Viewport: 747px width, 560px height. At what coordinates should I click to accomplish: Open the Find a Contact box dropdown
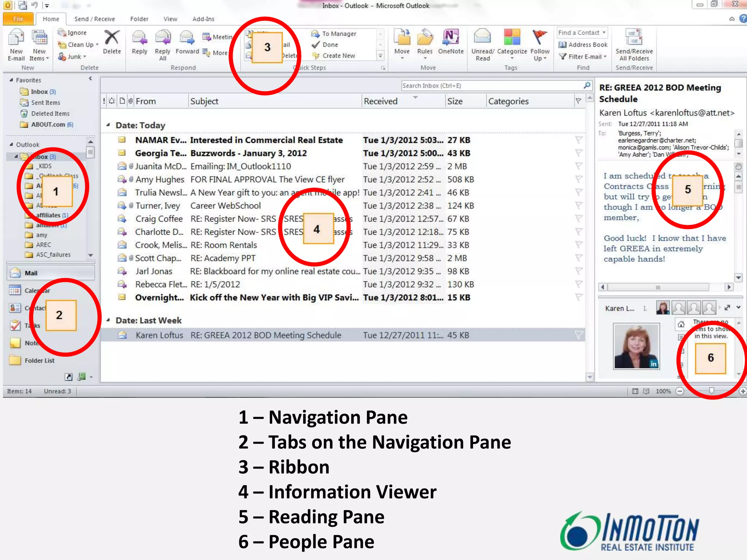click(604, 32)
